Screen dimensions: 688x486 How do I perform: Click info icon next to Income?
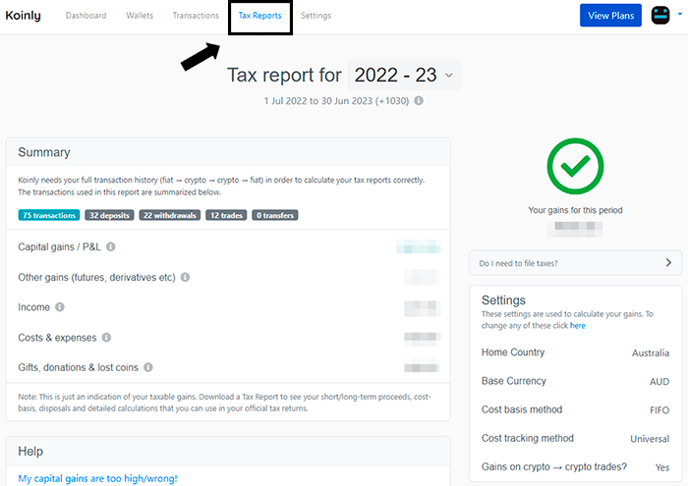click(60, 308)
